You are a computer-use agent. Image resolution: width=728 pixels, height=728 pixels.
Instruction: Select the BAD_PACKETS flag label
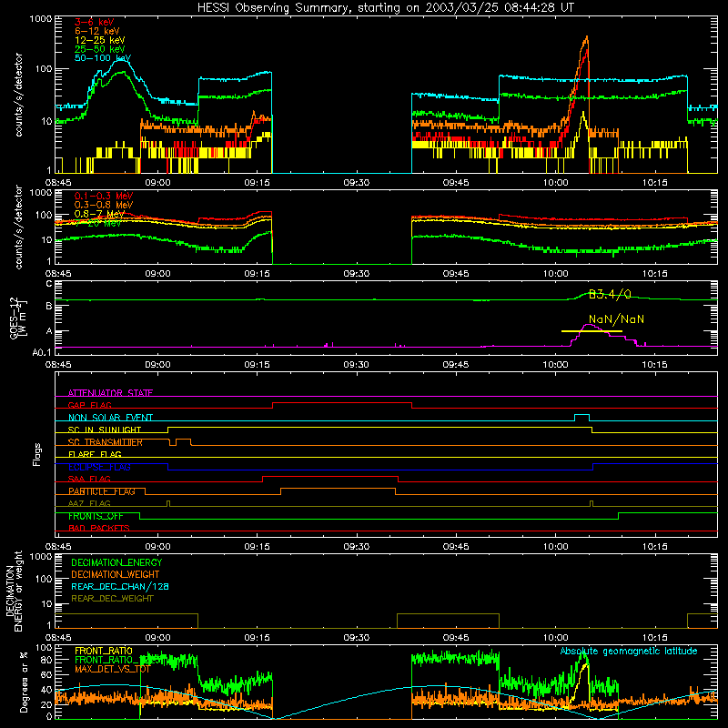[x=99, y=528]
